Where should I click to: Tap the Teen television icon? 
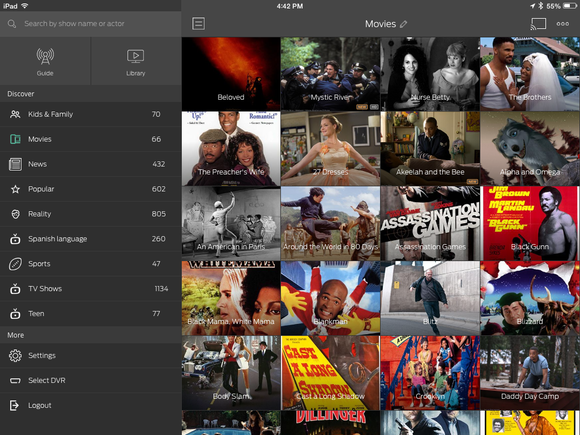click(15, 314)
